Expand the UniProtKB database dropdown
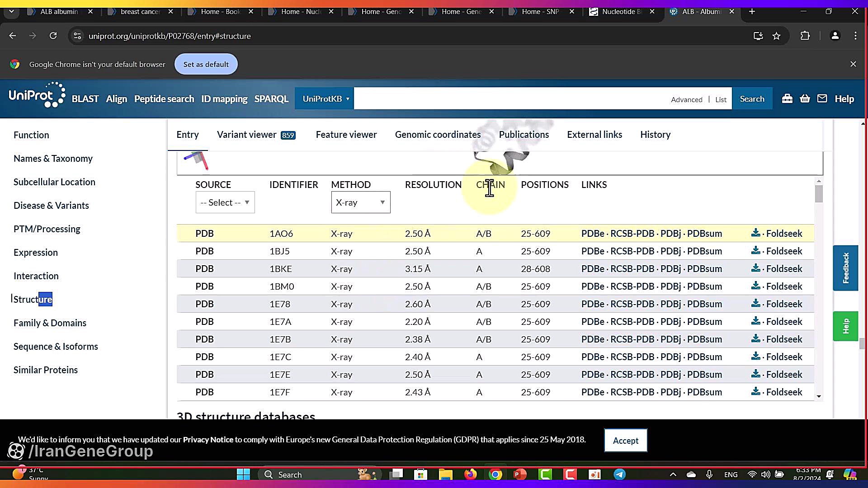 (x=325, y=99)
